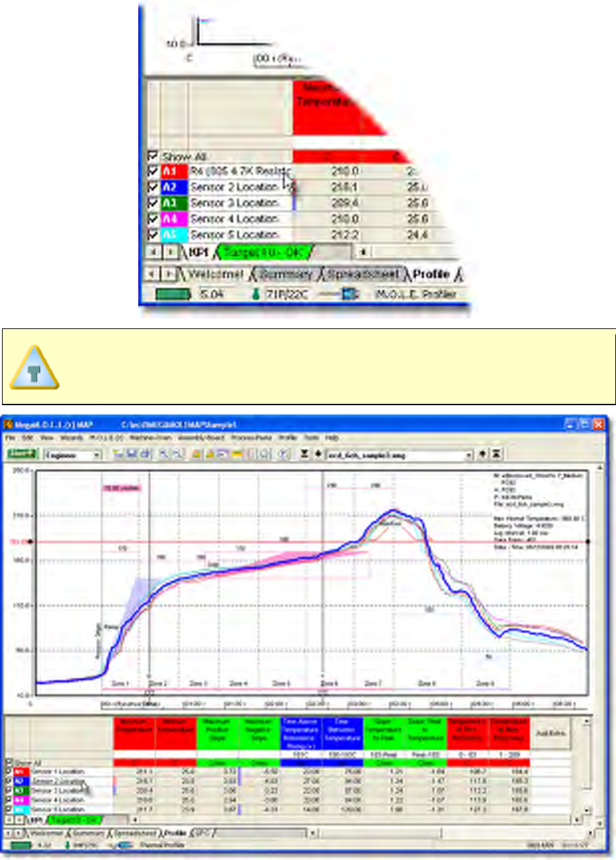Open the Tools menu
The image size is (616, 860).
point(311,438)
